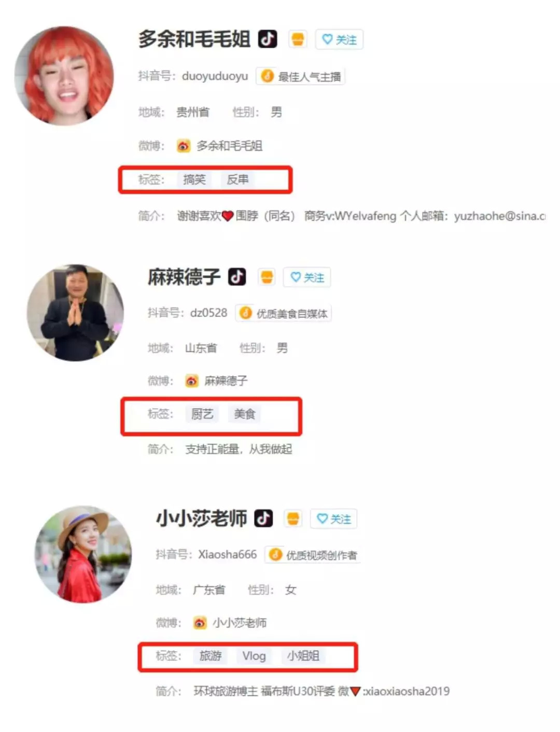The image size is (560, 732).
Task: Click the orange shop badge beside 麻辣德子
Action: coord(267,277)
